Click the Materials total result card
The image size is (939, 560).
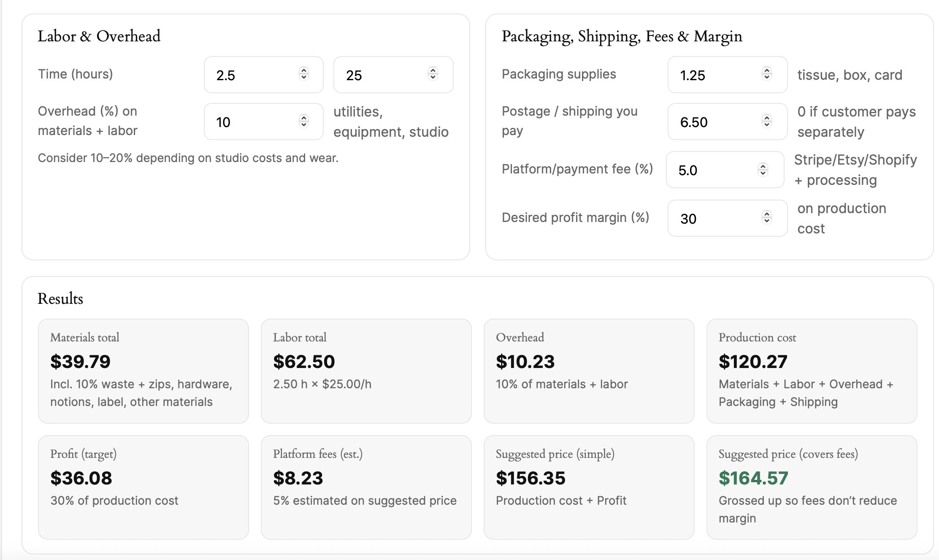point(143,371)
